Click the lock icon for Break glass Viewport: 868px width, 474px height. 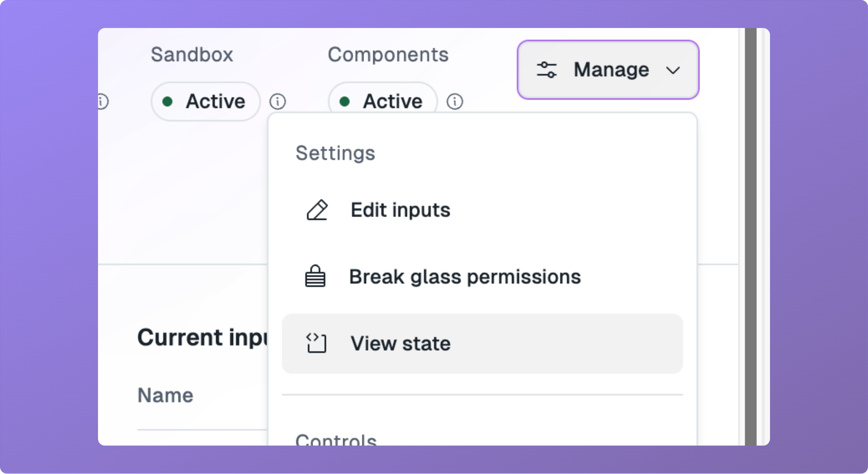(x=315, y=276)
